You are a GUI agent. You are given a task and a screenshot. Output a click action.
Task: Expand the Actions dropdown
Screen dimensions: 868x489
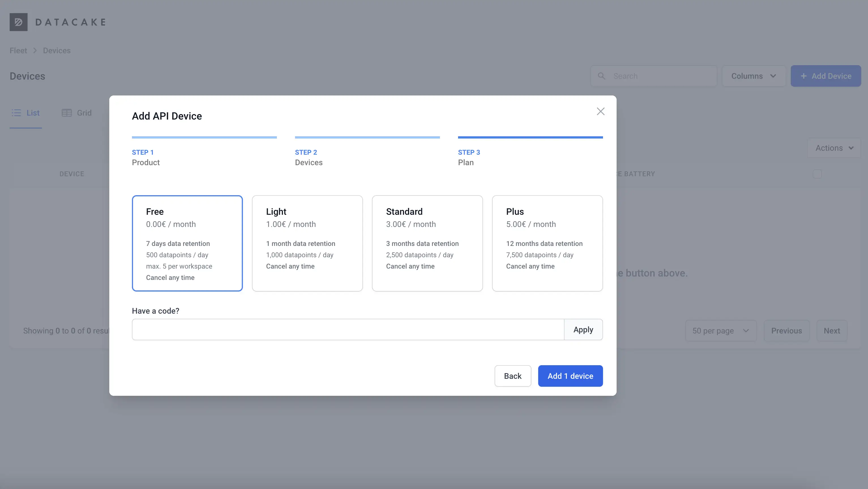(x=834, y=148)
